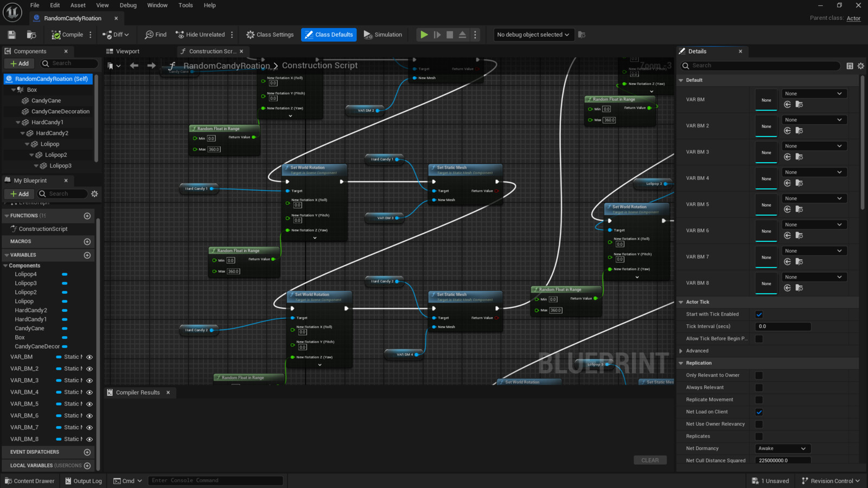
Task: Click Tick Interval value field
Action: click(783, 326)
